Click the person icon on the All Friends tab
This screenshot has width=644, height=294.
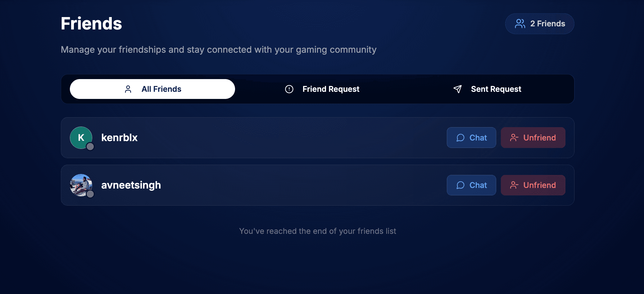(128, 89)
